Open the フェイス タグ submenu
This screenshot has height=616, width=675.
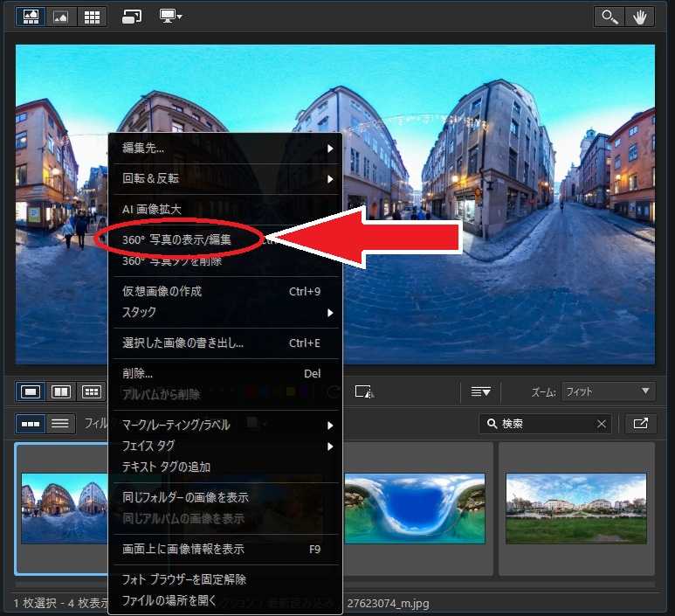click(x=225, y=446)
